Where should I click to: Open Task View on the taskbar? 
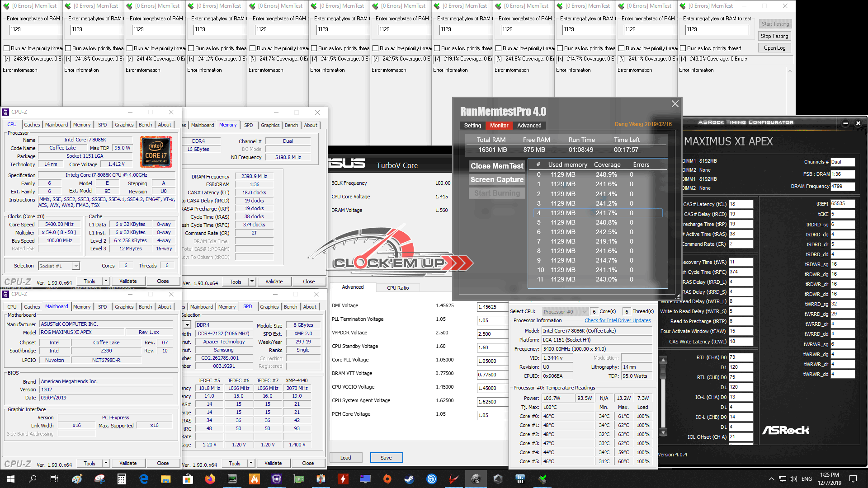point(54,479)
